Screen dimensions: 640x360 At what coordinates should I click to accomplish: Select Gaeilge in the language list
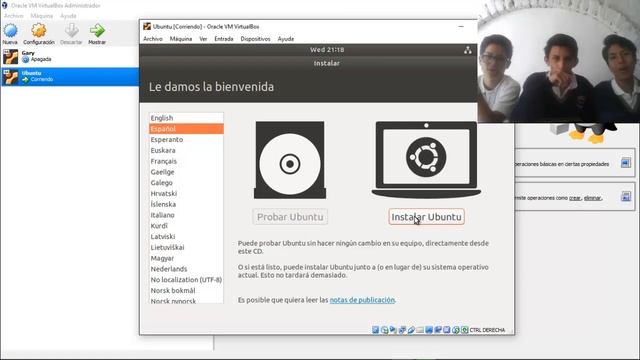(x=186, y=172)
